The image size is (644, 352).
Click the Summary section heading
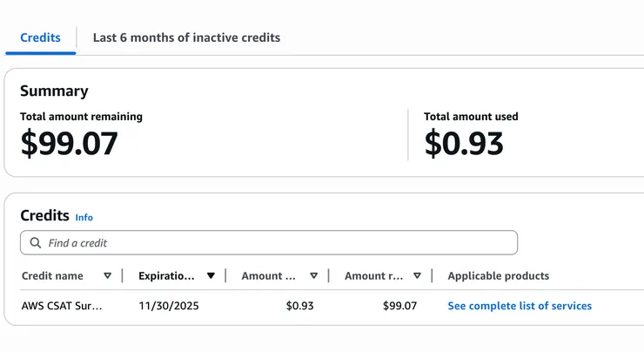pos(54,91)
